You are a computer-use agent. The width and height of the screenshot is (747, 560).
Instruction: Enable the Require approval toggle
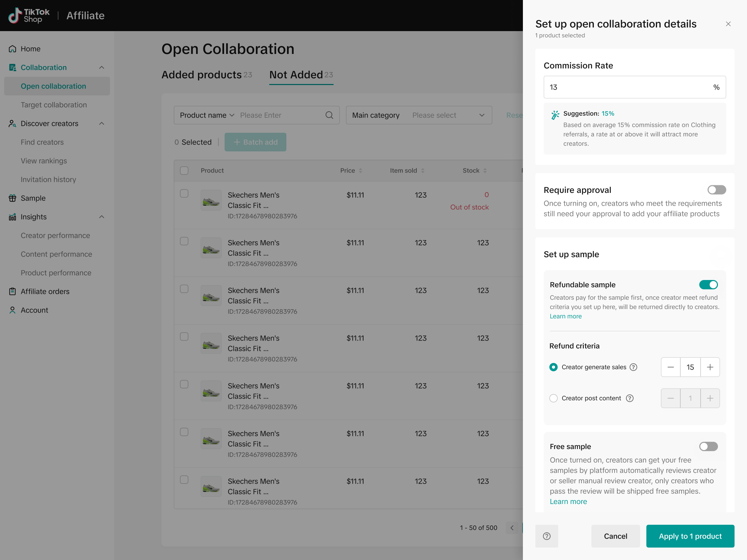tap(717, 190)
